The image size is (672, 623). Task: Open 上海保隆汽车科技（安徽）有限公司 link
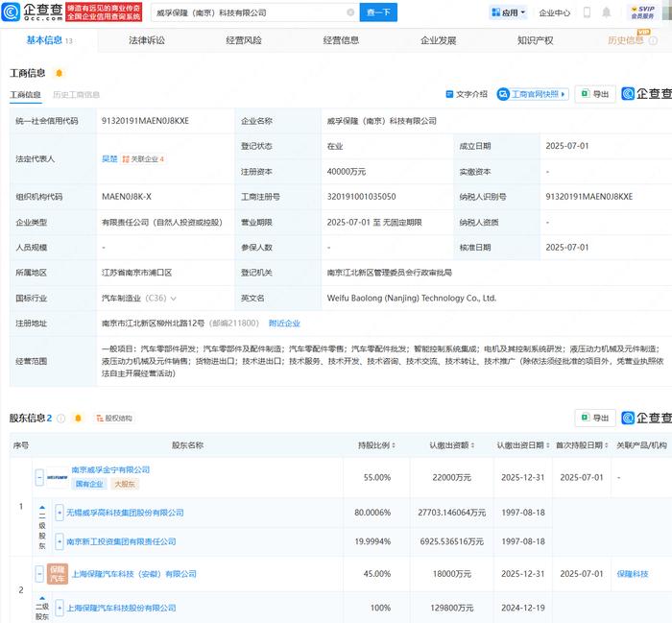coord(133,574)
